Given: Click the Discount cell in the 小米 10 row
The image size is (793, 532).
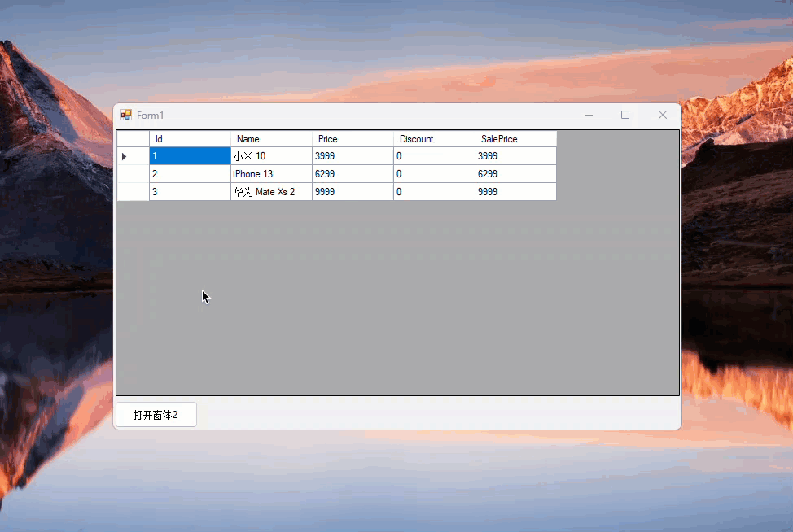Looking at the screenshot, I should (x=434, y=156).
